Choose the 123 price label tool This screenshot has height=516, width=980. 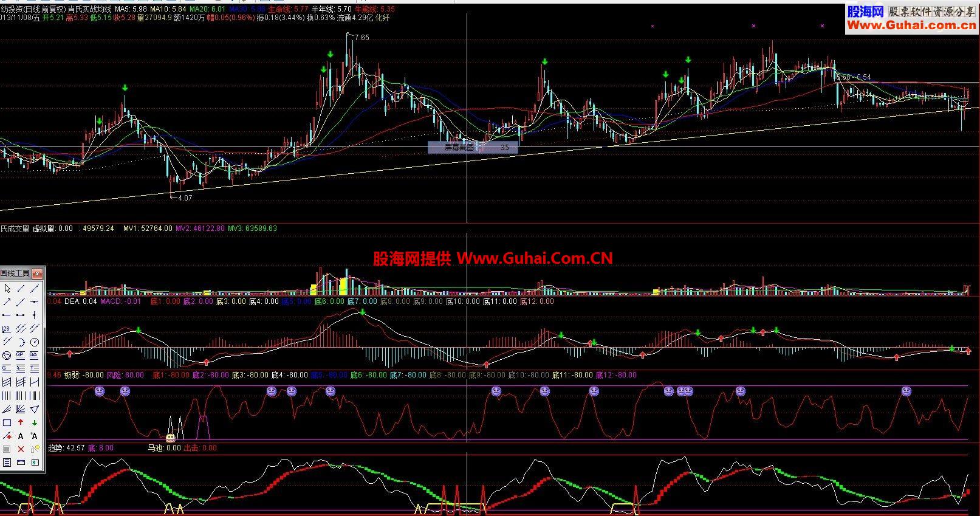coord(7,328)
